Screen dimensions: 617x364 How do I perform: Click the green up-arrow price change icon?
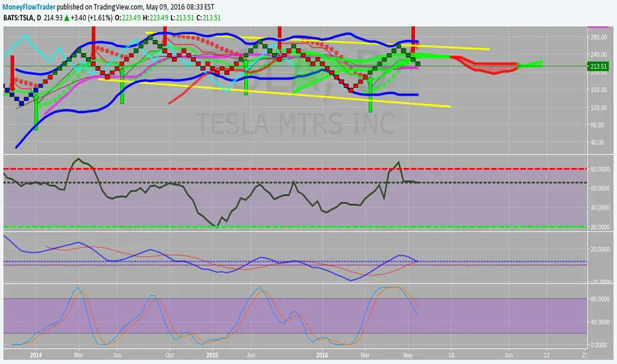tap(68, 18)
